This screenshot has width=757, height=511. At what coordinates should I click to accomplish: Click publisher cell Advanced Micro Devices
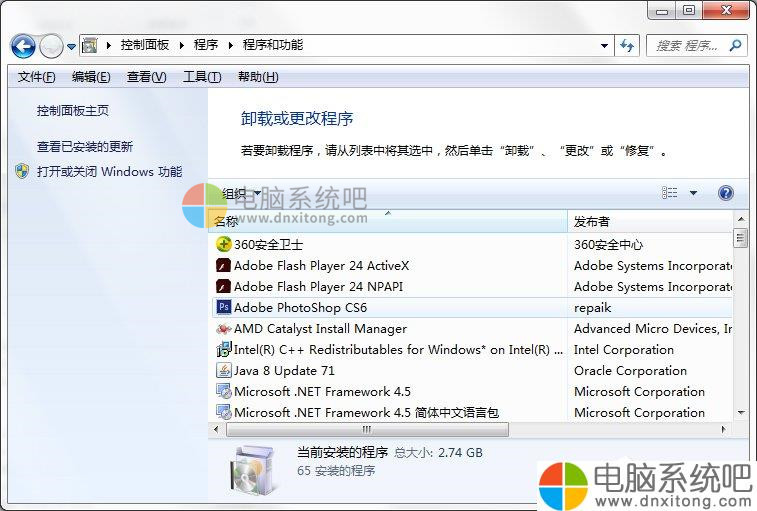(653, 329)
